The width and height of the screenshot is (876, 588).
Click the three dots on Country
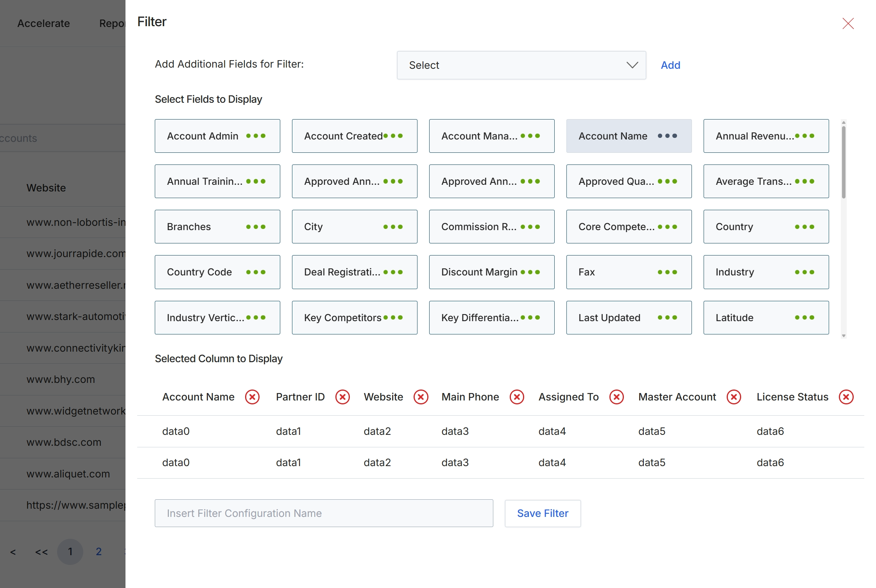click(x=804, y=227)
